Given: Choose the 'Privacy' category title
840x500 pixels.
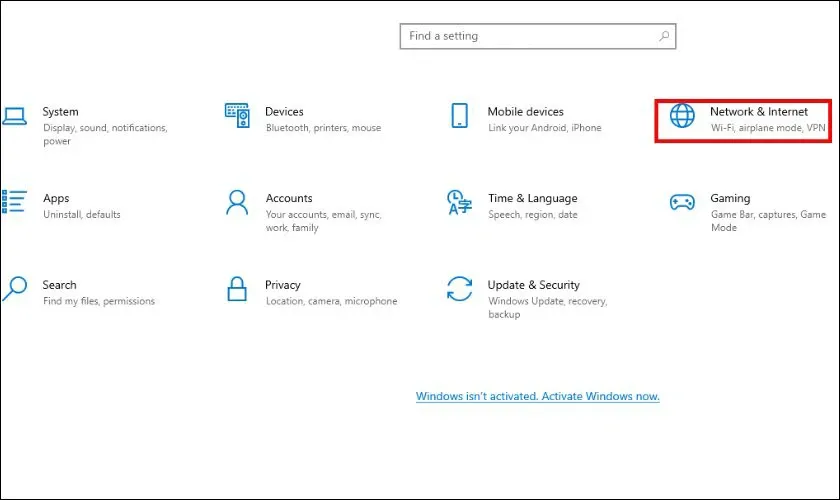Looking at the screenshot, I should coord(283,285).
